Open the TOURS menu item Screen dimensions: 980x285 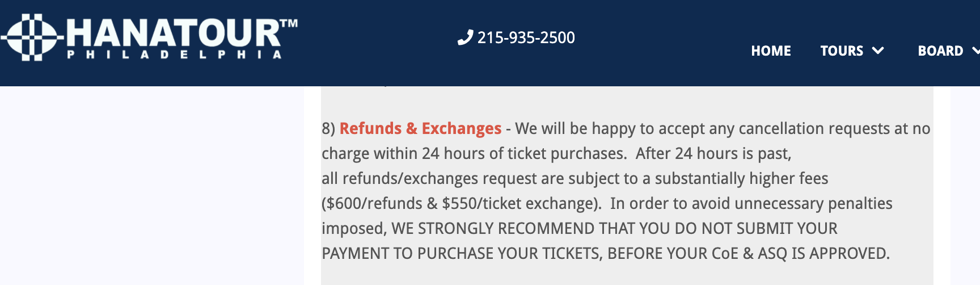tap(842, 51)
